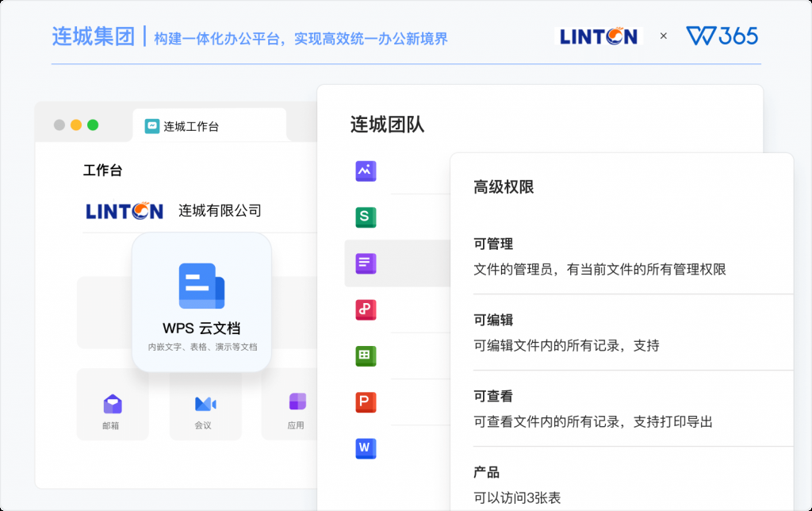Viewport: 812px width, 511px height.
Task: Click the 可以访问3张表 description
Action: (x=517, y=498)
